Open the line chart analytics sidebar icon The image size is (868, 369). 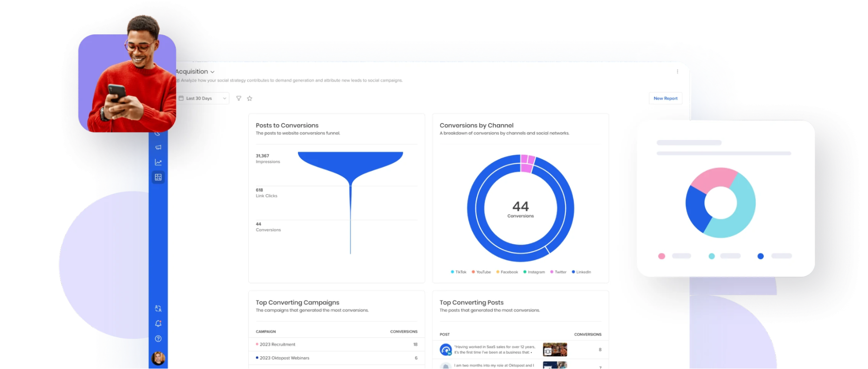point(158,162)
